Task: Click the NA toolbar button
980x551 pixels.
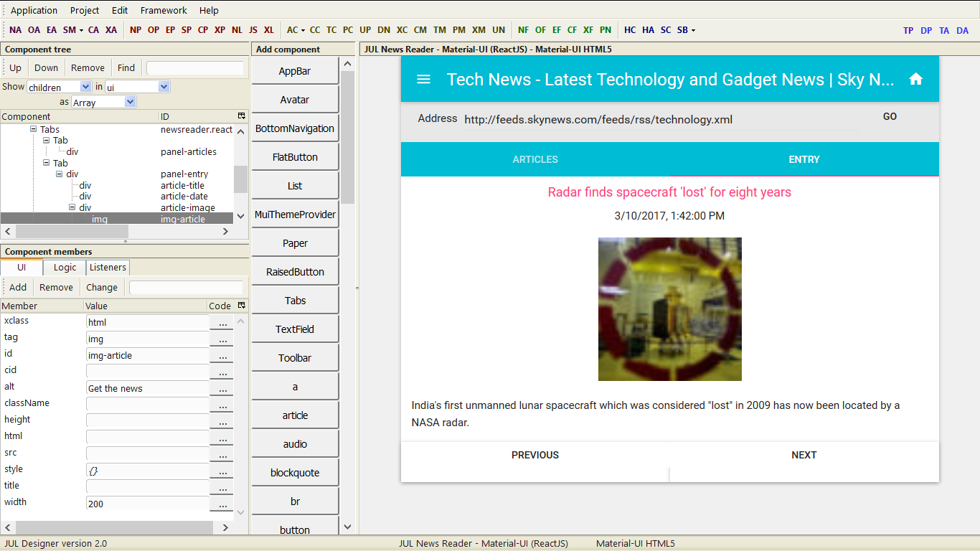Action: 15,30
